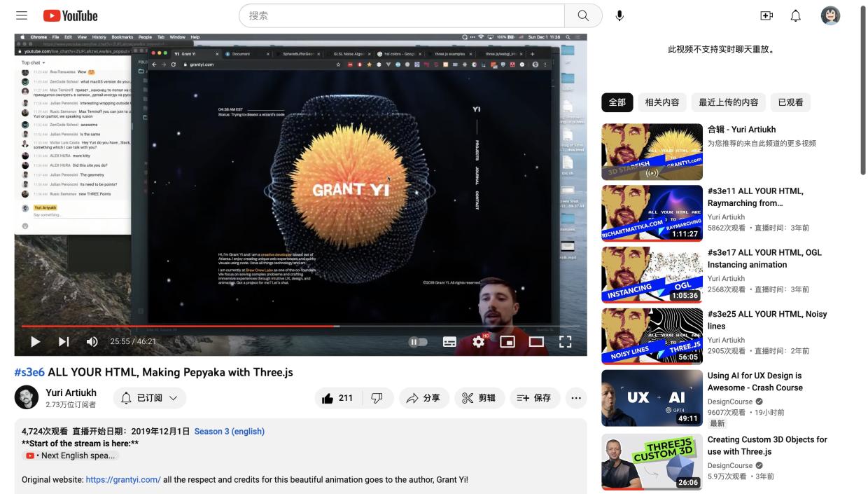Open the #s3e6 hashtag link
The image size is (868, 494).
pyautogui.click(x=29, y=372)
